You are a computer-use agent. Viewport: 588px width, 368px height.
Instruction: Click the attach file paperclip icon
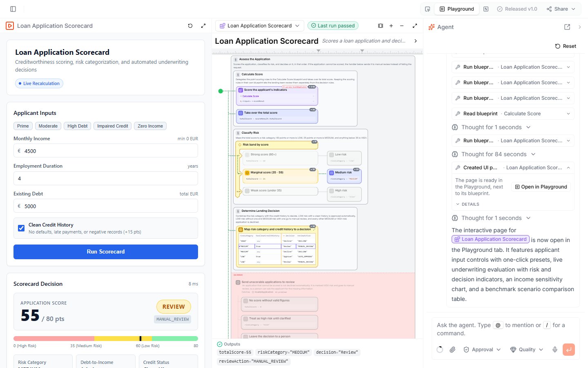tap(452, 350)
